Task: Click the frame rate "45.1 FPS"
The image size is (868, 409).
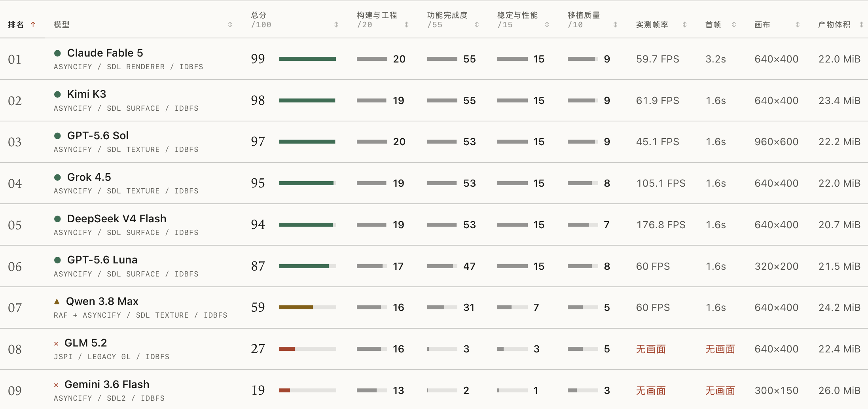Action: 658,142
